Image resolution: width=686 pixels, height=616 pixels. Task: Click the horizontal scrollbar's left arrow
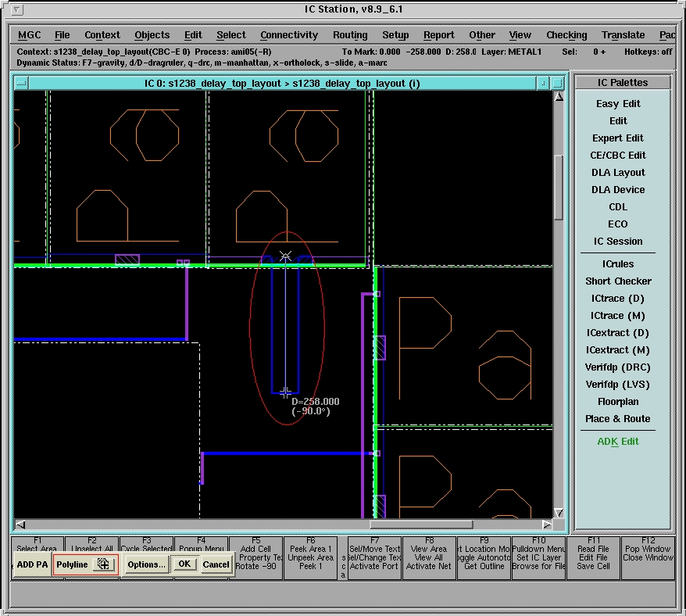20,525
